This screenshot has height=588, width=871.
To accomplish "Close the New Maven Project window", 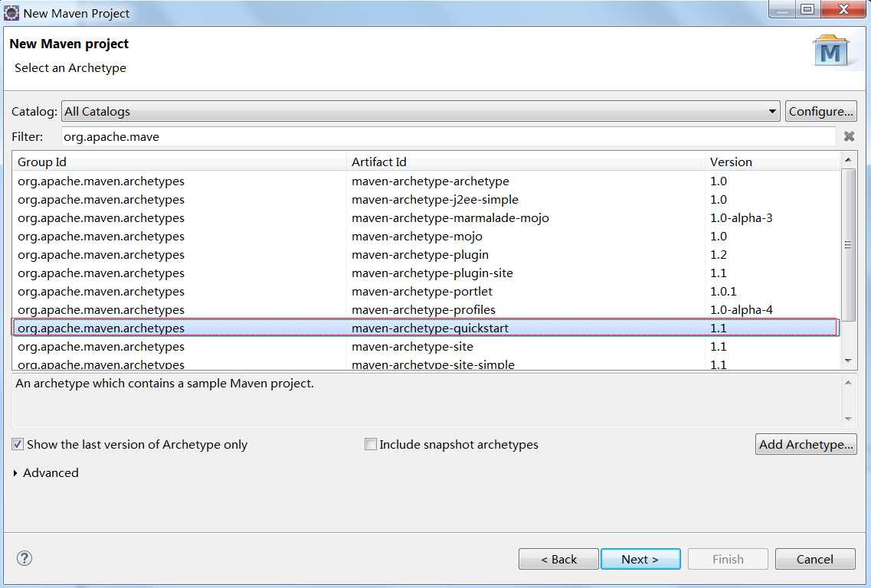I will pyautogui.click(x=843, y=9).
